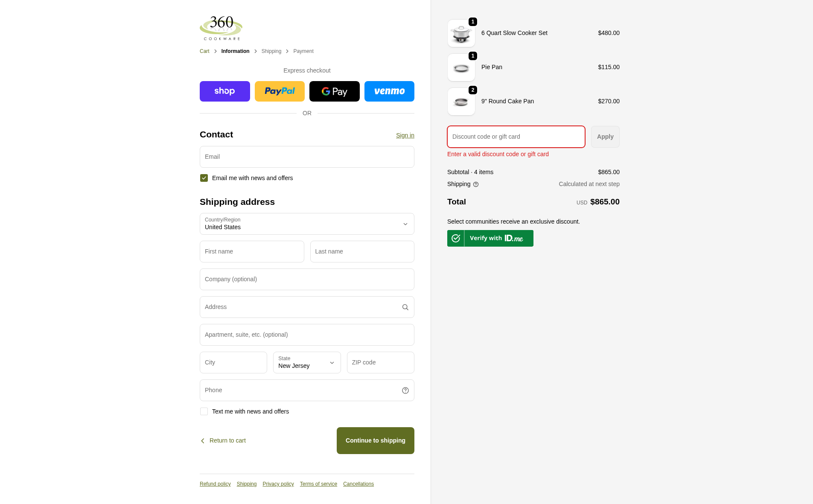Open shipping info question mark icon
The image size is (813, 504).
pos(476,184)
